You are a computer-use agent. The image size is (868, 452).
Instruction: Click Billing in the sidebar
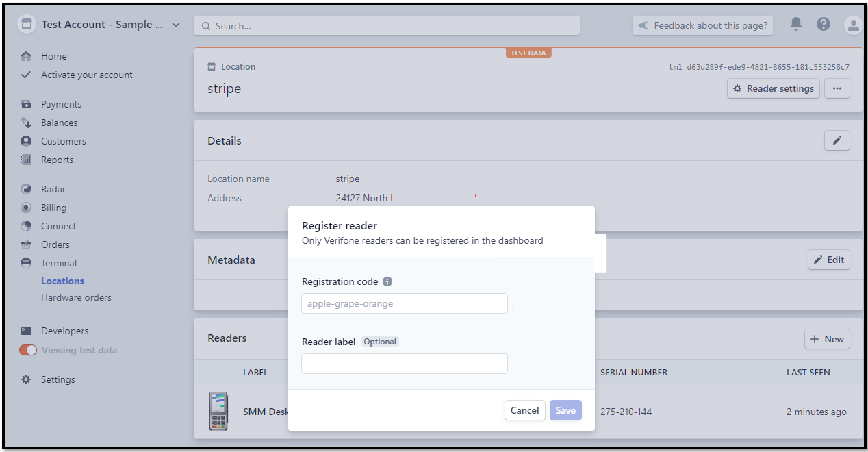point(54,208)
